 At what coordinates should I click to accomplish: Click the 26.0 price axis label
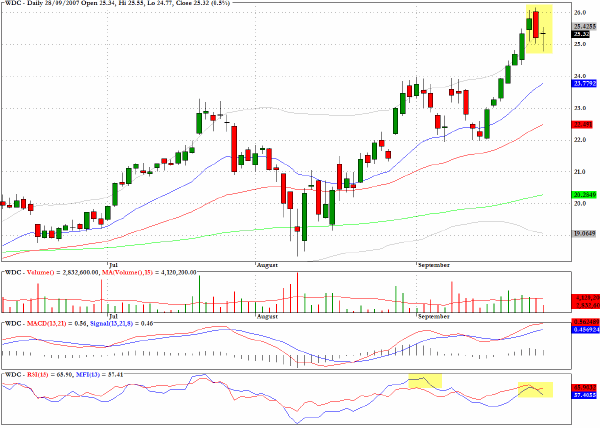[580, 13]
